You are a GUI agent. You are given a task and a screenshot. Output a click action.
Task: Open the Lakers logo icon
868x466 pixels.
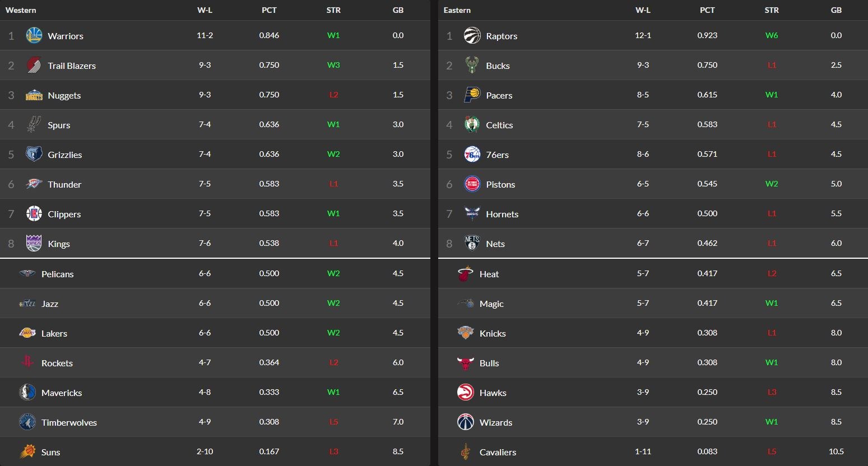[27, 333]
